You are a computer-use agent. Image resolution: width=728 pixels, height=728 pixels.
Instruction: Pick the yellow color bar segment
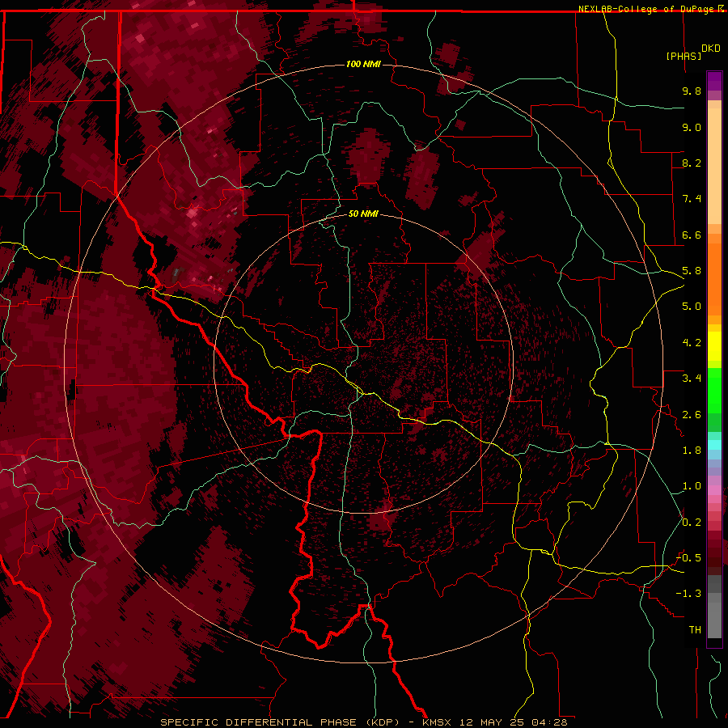[714, 346]
